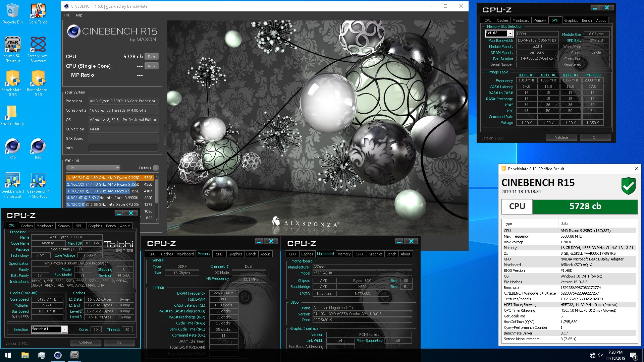Open BenchMate 0.10 desktop icon

coord(38,83)
